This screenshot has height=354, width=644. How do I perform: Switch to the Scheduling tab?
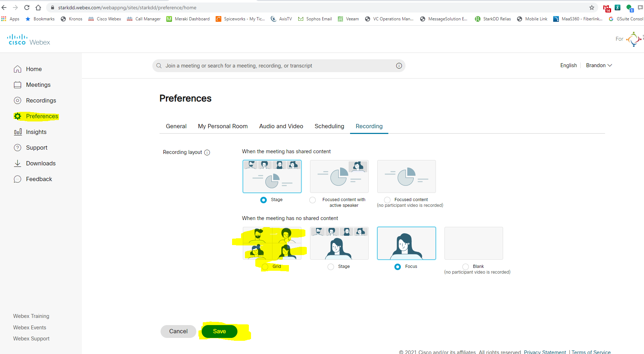pyautogui.click(x=329, y=126)
